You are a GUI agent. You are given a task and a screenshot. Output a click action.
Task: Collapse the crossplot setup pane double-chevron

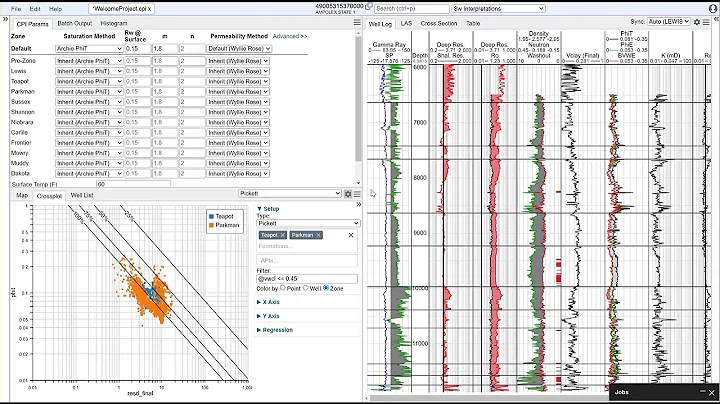[358, 204]
